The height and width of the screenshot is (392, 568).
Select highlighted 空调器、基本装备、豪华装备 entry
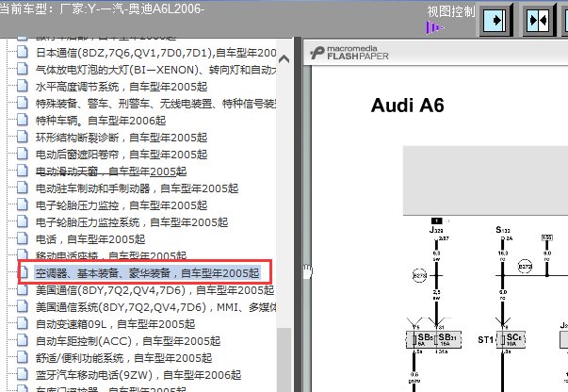148,273
